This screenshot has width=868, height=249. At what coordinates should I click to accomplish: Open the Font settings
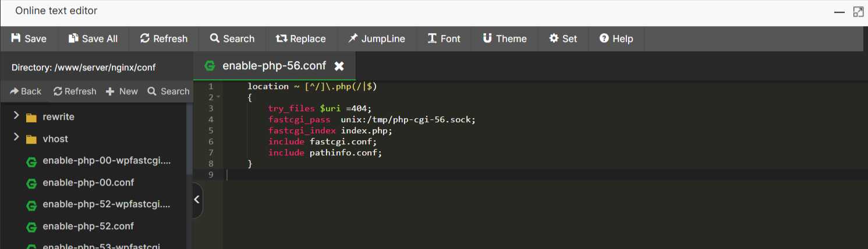(444, 38)
